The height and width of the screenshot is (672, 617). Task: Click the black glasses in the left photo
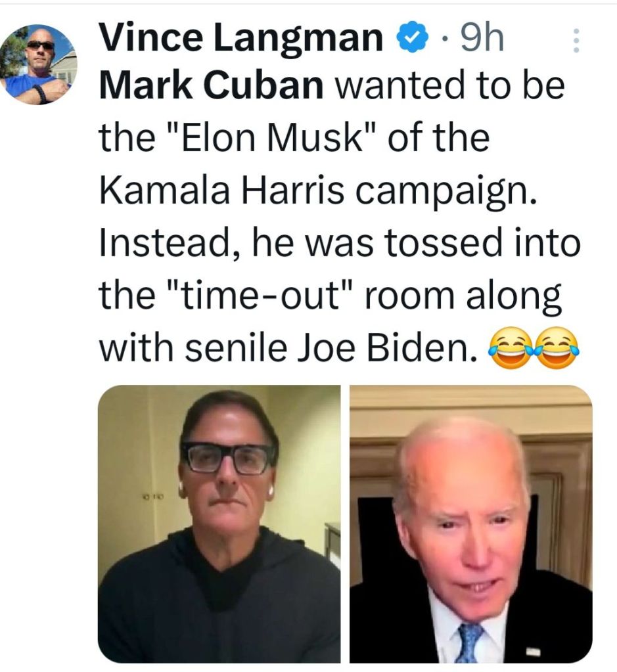tap(229, 458)
